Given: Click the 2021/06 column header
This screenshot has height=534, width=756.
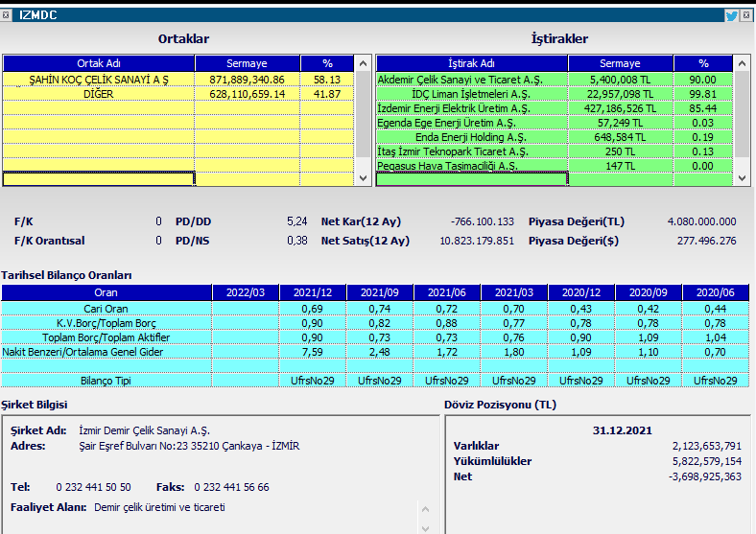Looking at the screenshot, I should (x=447, y=292).
